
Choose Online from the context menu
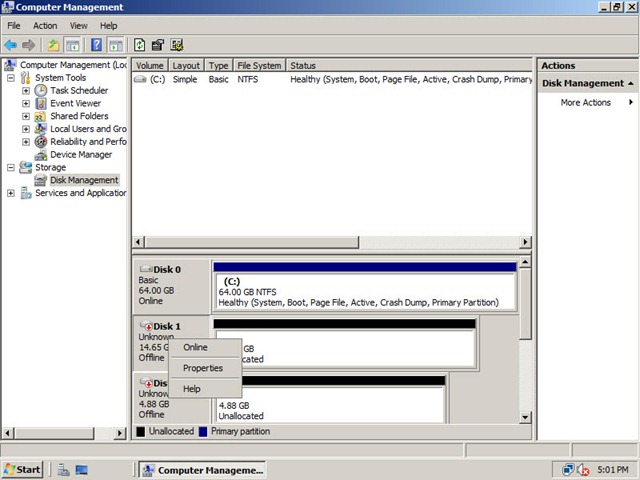click(205, 347)
